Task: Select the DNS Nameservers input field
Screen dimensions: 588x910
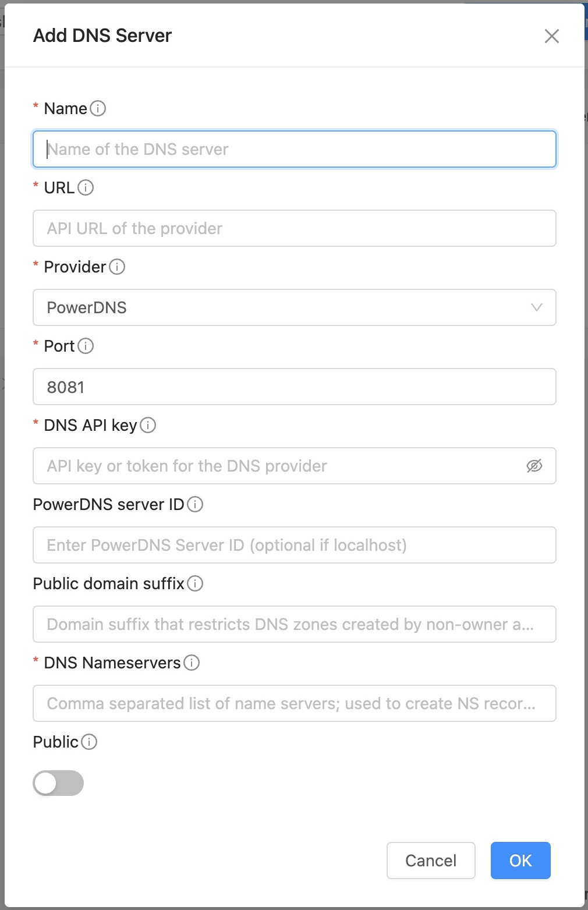Action: coord(295,703)
